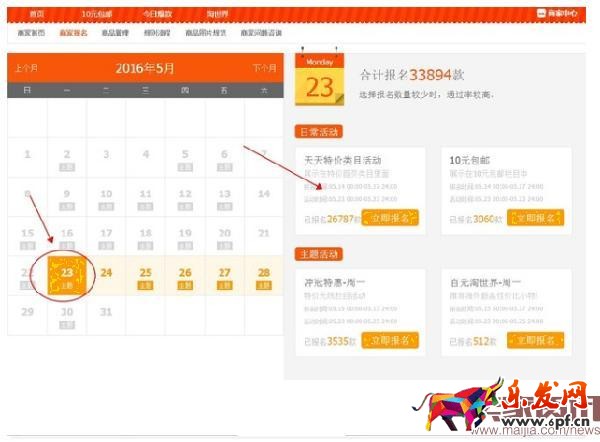This screenshot has height=442, width=600.
Task: Click the 主题 badge under May 25
Action: (145, 286)
